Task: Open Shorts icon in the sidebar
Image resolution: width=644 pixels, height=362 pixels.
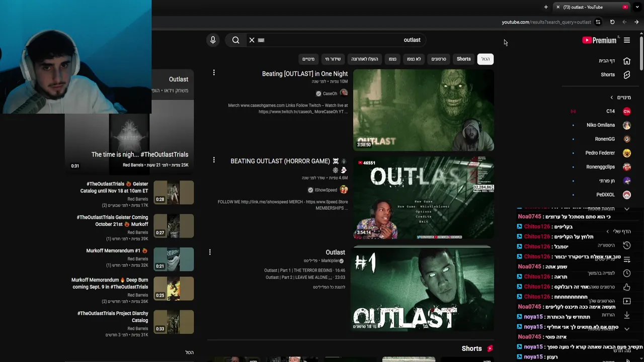Action: point(627,74)
